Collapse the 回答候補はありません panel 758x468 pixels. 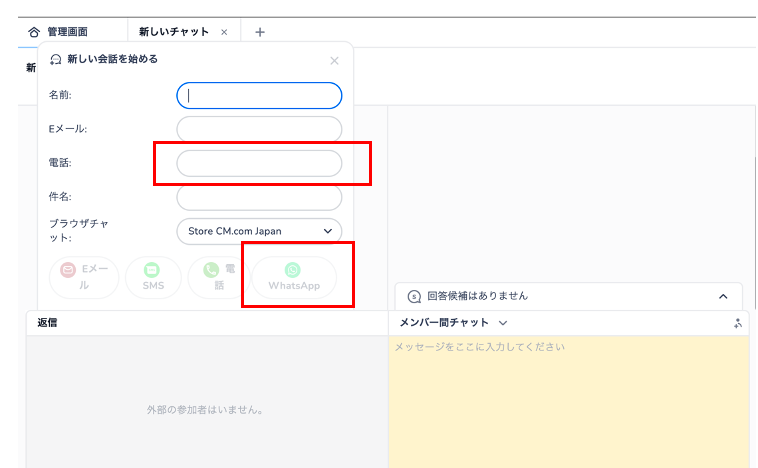[x=723, y=296]
